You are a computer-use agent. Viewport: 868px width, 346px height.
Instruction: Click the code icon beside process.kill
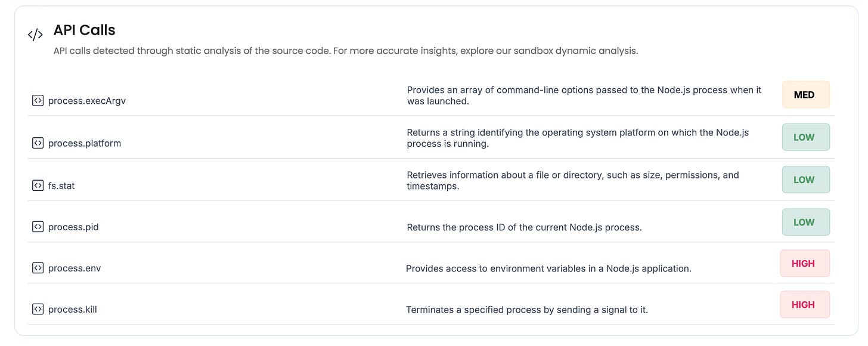pyautogui.click(x=38, y=308)
